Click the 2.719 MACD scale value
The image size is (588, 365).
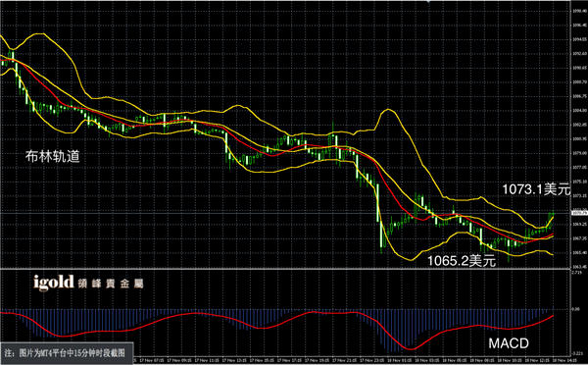(x=577, y=272)
